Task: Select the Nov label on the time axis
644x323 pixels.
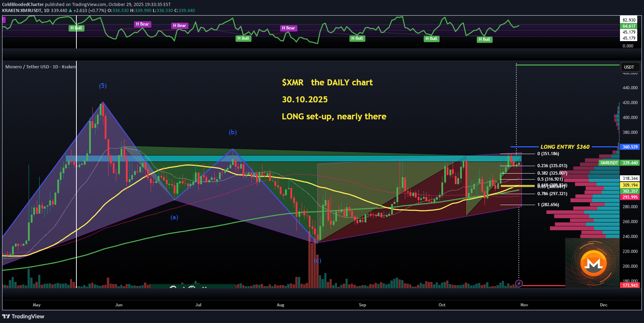Action: point(524,305)
